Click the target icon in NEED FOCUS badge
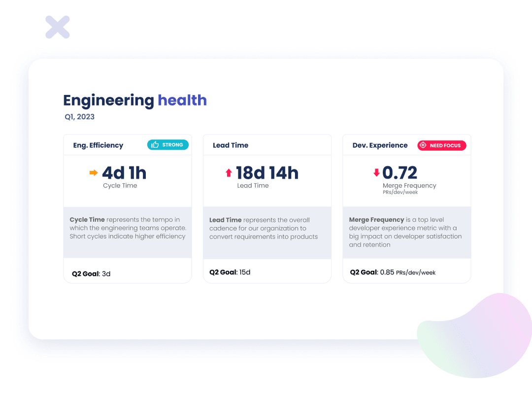The image size is (532, 399). pyautogui.click(x=423, y=145)
